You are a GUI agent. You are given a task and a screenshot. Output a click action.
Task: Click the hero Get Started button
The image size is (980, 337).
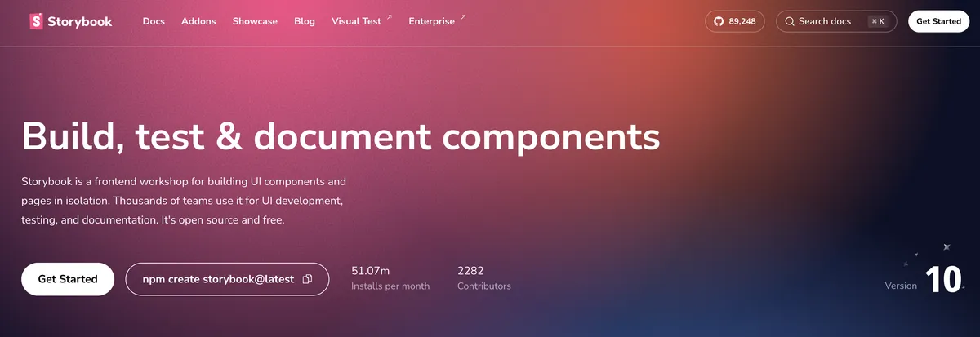pos(68,279)
